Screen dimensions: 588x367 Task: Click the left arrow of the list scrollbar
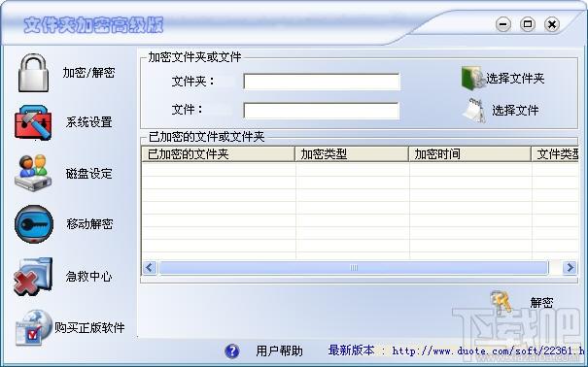pyautogui.click(x=150, y=268)
